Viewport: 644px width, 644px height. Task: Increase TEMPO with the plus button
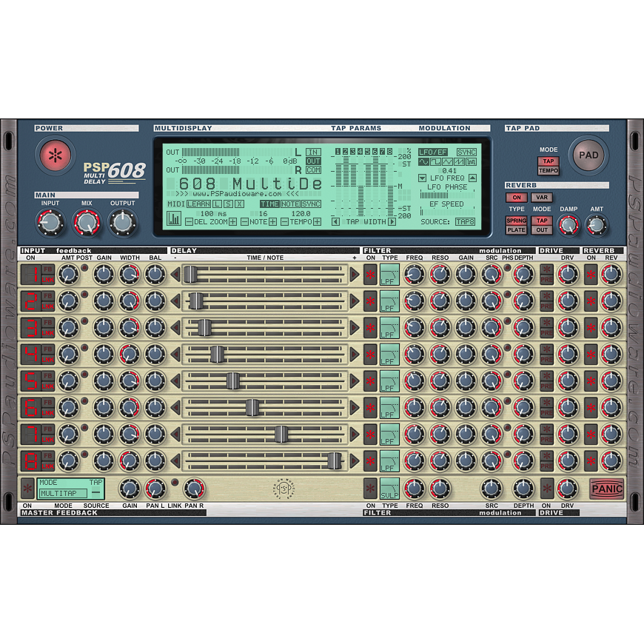tap(317, 222)
